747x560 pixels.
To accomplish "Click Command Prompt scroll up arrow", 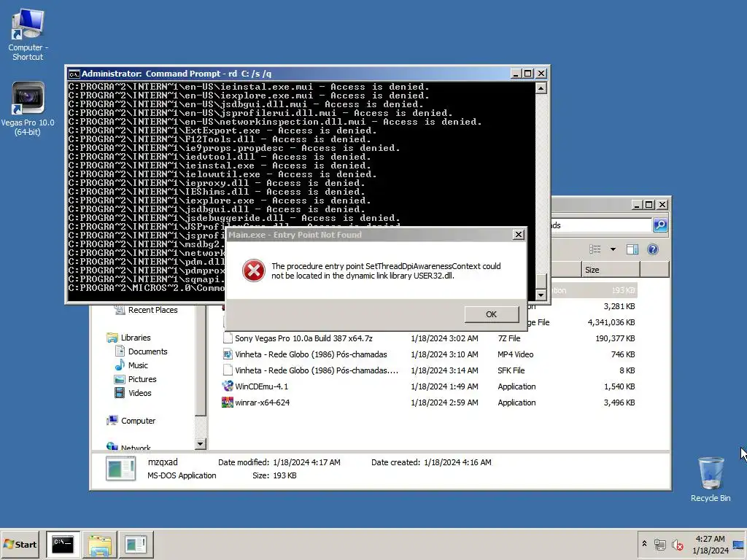I will [541, 88].
